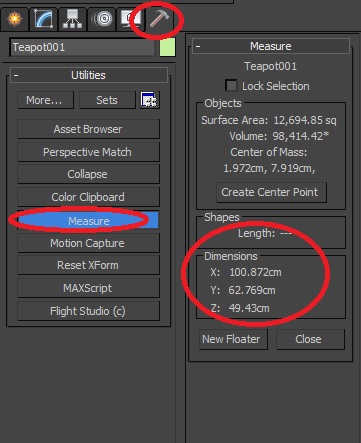This screenshot has width=361, height=443.
Task: Enable the Lock Selection checkbox
Action: 231,86
